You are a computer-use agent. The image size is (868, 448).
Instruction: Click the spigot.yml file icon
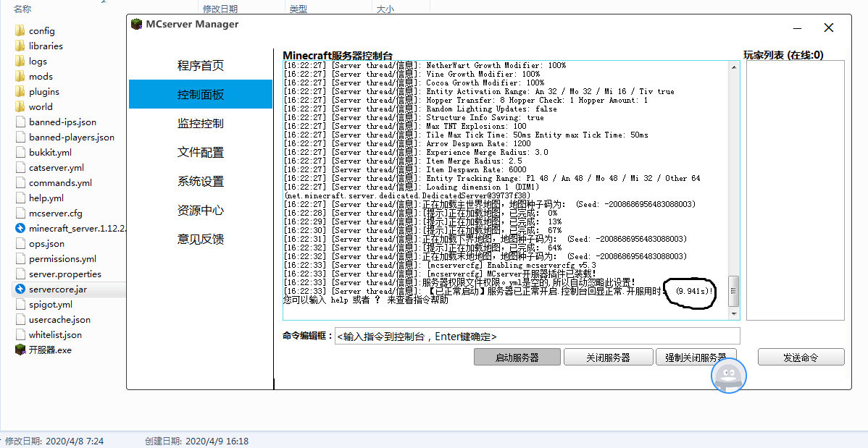tap(20, 304)
